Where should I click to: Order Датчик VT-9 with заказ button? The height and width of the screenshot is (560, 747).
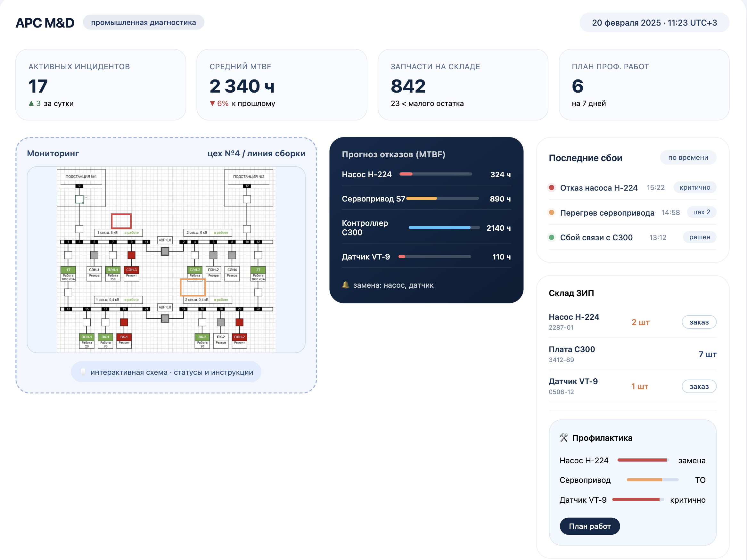699,386
